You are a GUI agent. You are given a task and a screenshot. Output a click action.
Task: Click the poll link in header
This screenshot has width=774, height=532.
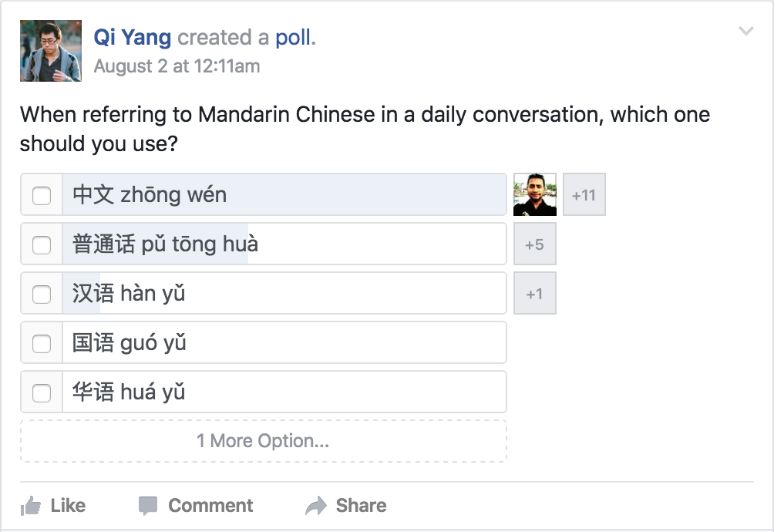(x=295, y=38)
